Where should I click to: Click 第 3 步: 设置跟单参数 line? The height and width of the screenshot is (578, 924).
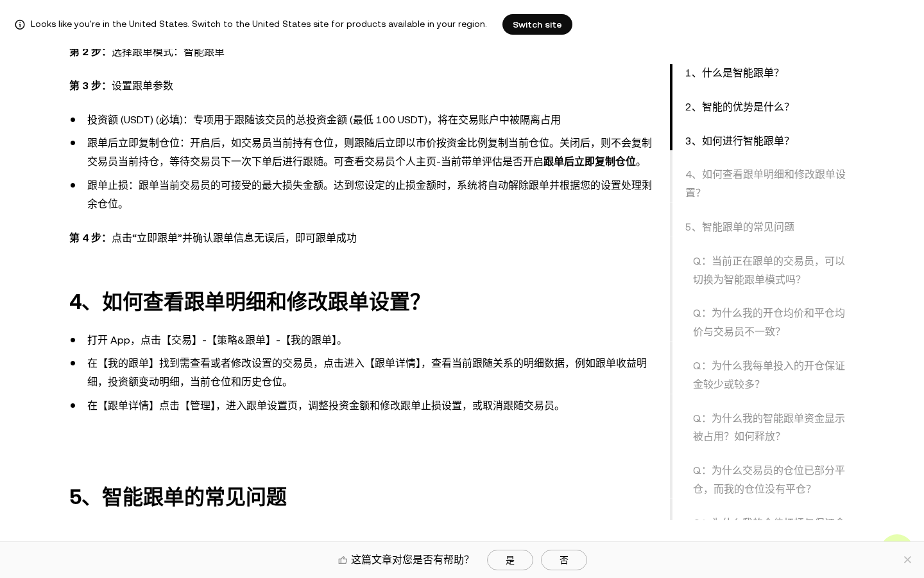coord(121,85)
